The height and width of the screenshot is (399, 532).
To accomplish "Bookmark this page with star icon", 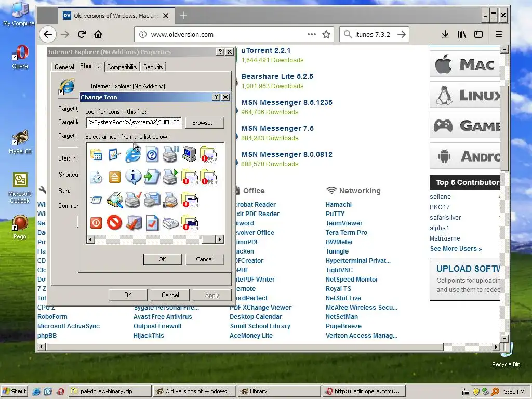I will 326,34.
